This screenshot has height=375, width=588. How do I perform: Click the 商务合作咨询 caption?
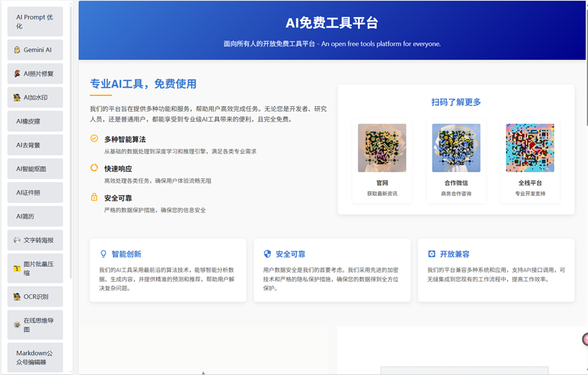pyautogui.click(x=456, y=194)
